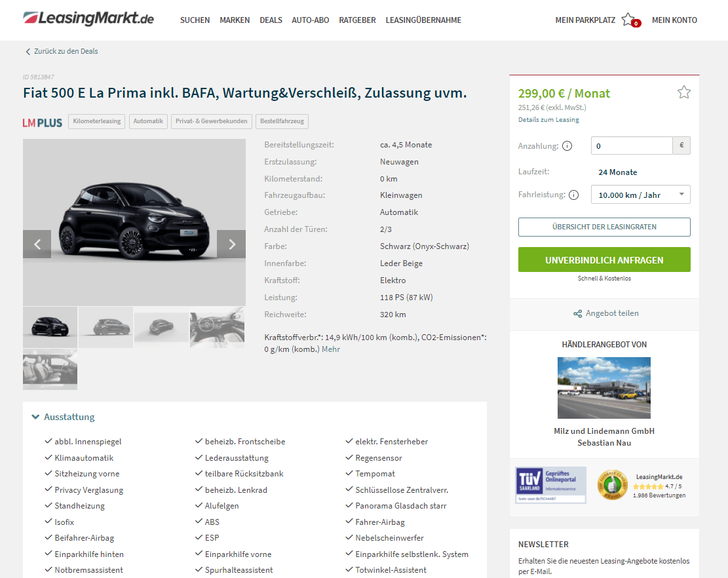Click the eKomi feedback seal
Screen dimensions: 728x578
click(611, 485)
